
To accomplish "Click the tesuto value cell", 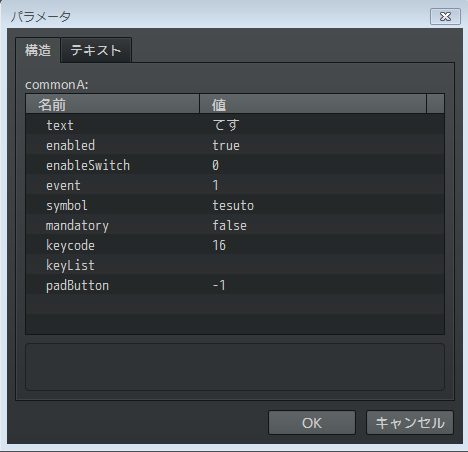I will [x=233, y=205].
